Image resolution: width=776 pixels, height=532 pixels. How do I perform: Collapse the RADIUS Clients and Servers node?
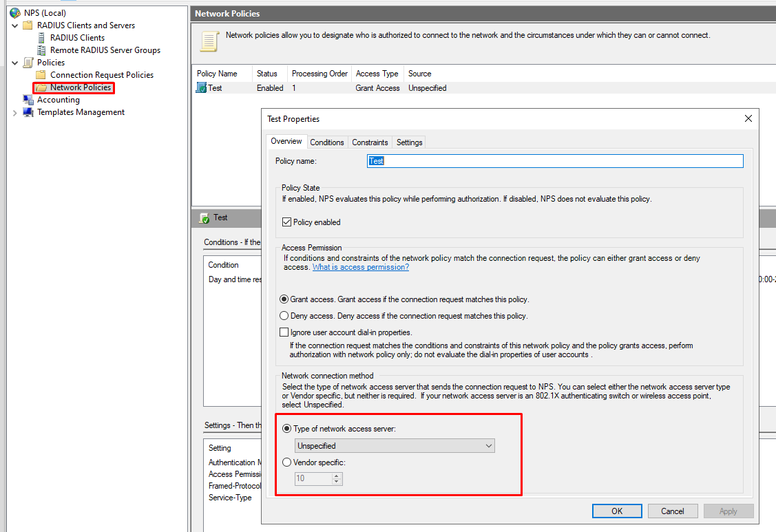click(x=15, y=25)
